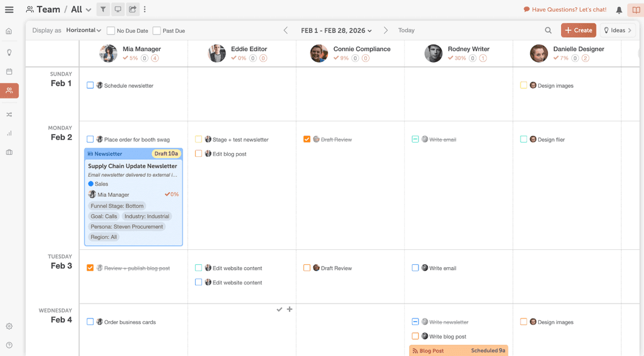Click the search magnifier icon
The width and height of the screenshot is (644, 356).
click(548, 30)
